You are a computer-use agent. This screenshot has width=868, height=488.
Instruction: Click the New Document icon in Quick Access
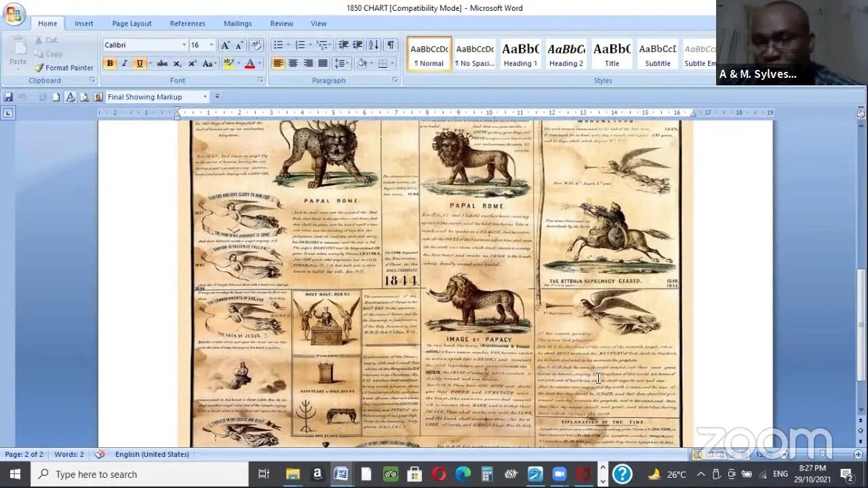click(x=56, y=97)
